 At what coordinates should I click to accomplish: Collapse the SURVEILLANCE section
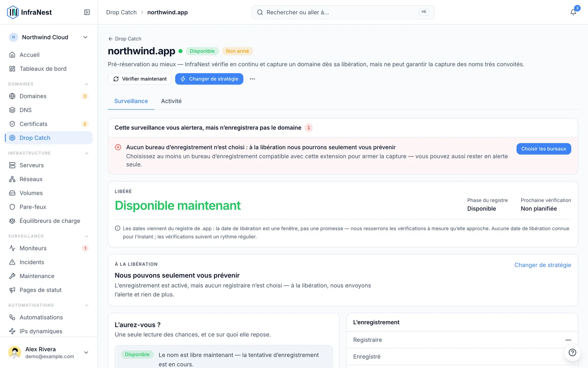point(86,236)
